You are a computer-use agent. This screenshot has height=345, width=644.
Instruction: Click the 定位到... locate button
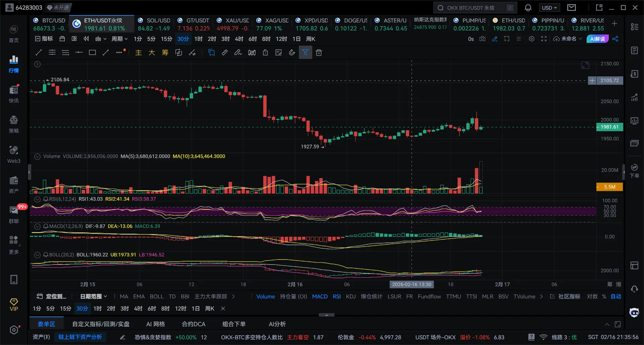(51, 296)
